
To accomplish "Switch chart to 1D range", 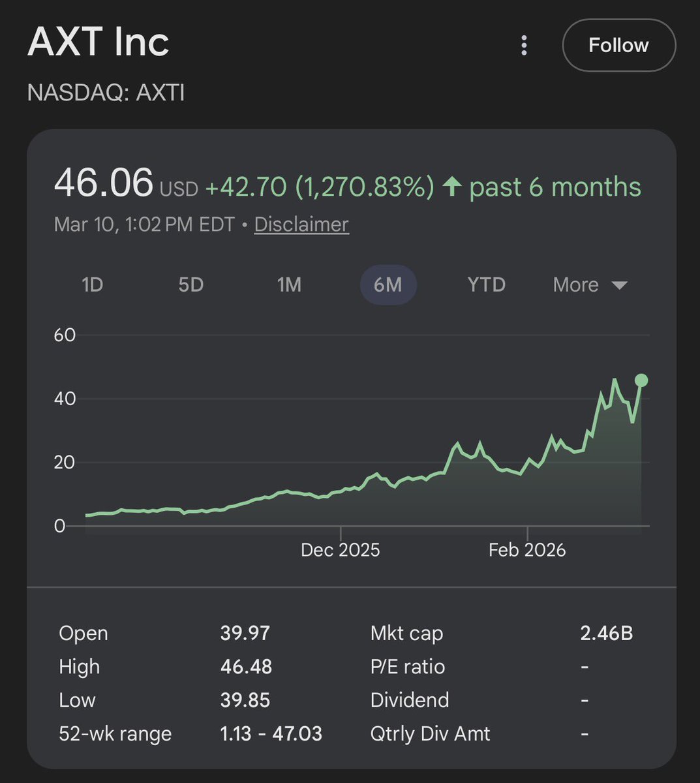I will [93, 284].
